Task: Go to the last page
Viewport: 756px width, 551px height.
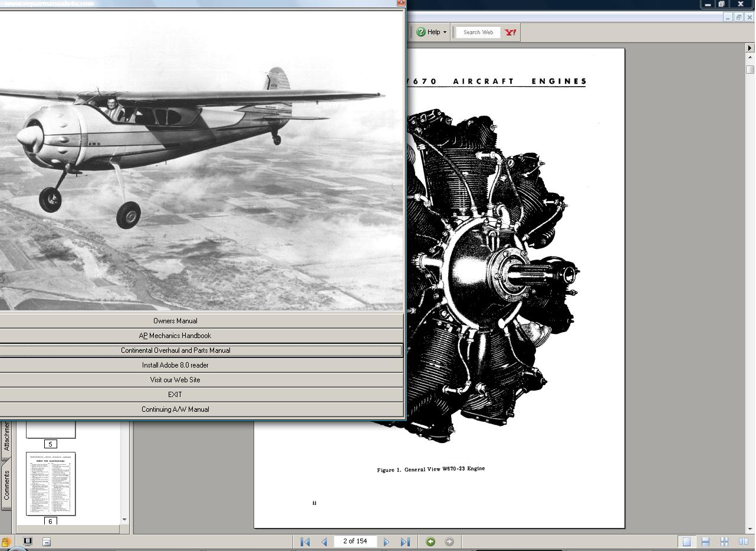Action: point(405,541)
